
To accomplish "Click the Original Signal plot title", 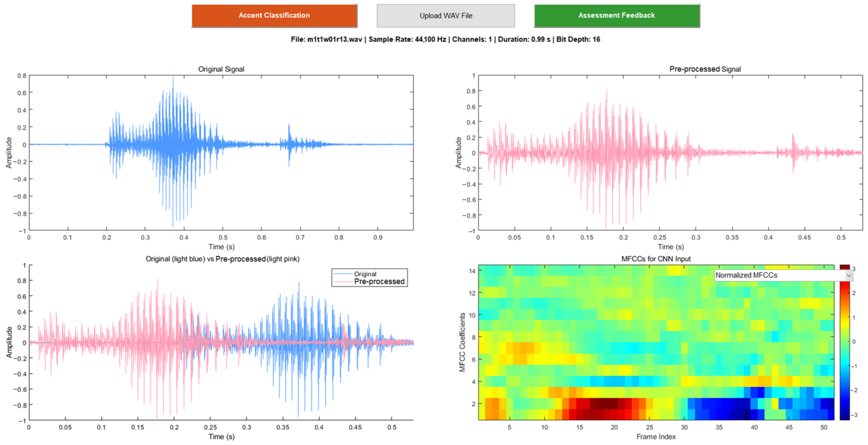I will [x=221, y=69].
